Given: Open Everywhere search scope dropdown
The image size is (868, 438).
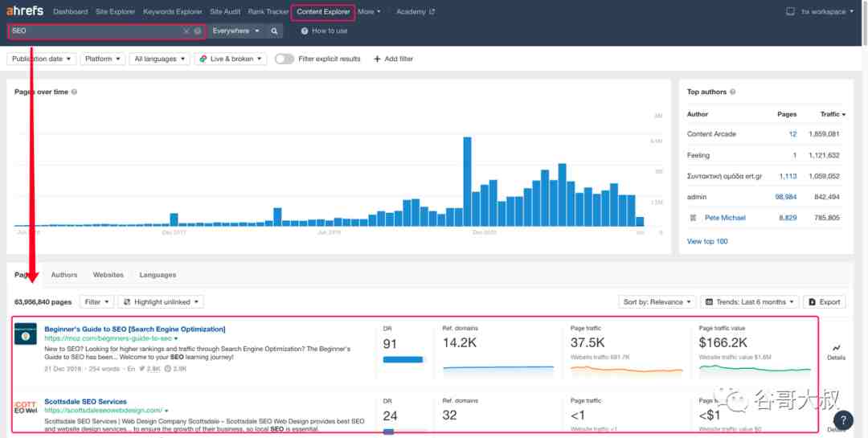Looking at the screenshot, I should 235,31.
